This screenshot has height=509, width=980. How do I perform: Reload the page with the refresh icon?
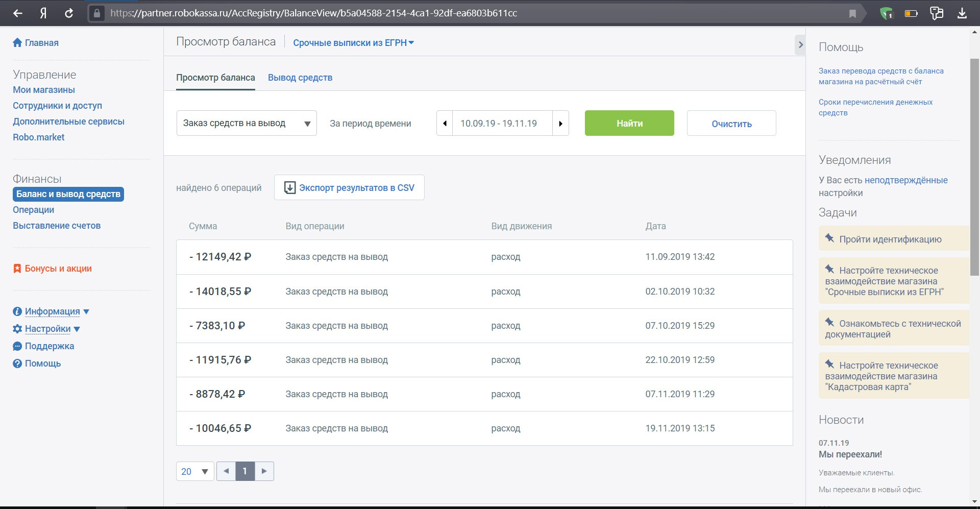click(69, 13)
